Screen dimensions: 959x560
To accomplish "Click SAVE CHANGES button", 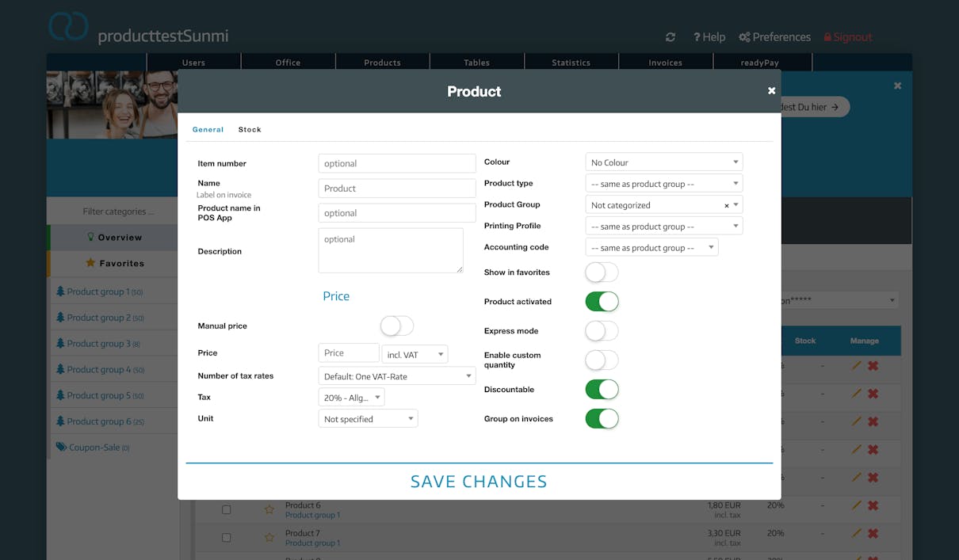I will (x=479, y=482).
